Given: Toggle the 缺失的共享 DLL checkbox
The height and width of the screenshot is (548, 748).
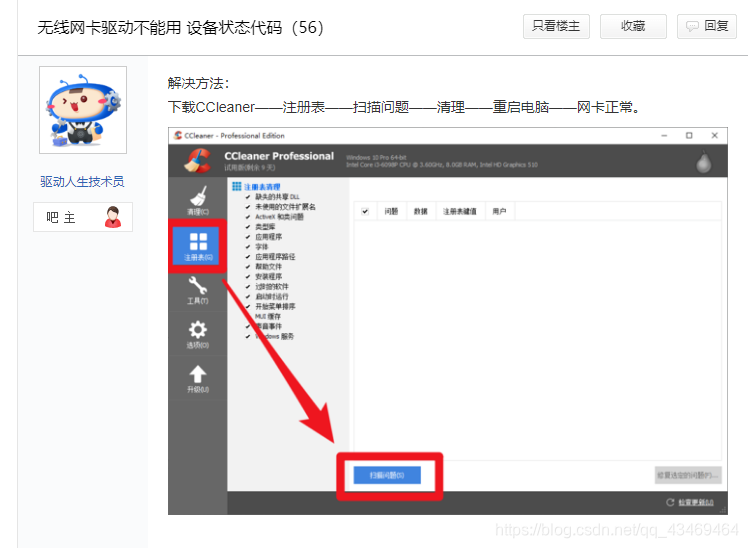Looking at the screenshot, I should coord(248,196).
